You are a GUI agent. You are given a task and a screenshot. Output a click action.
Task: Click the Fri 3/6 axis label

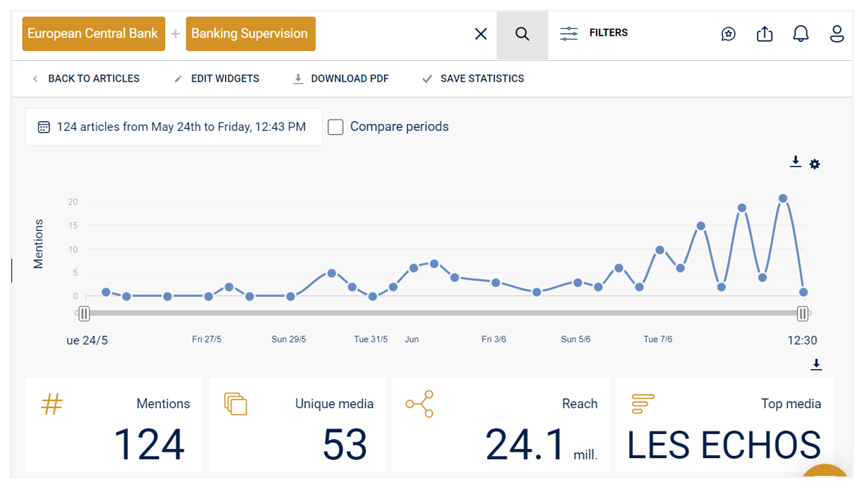coord(494,340)
